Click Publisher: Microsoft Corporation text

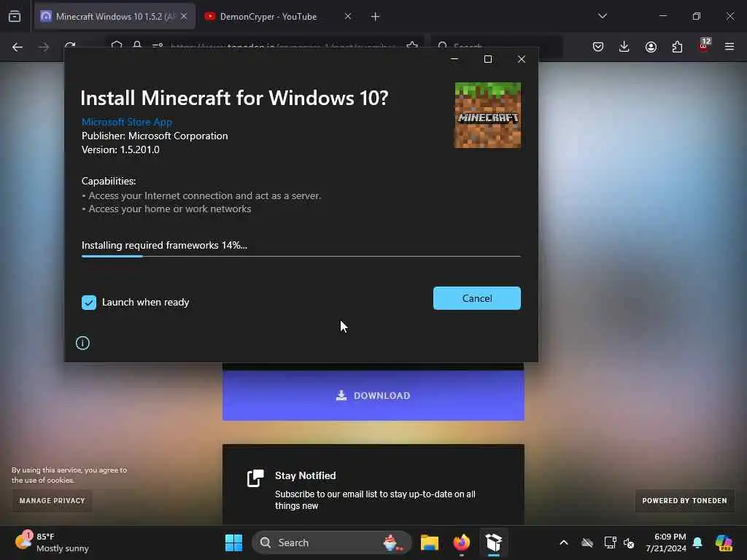(155, 136)
